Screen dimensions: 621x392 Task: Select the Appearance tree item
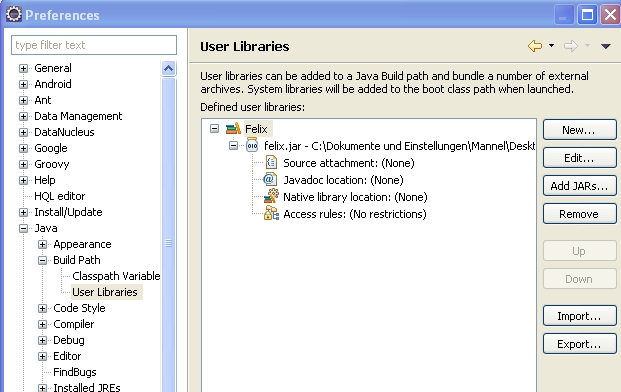point(82,244)
